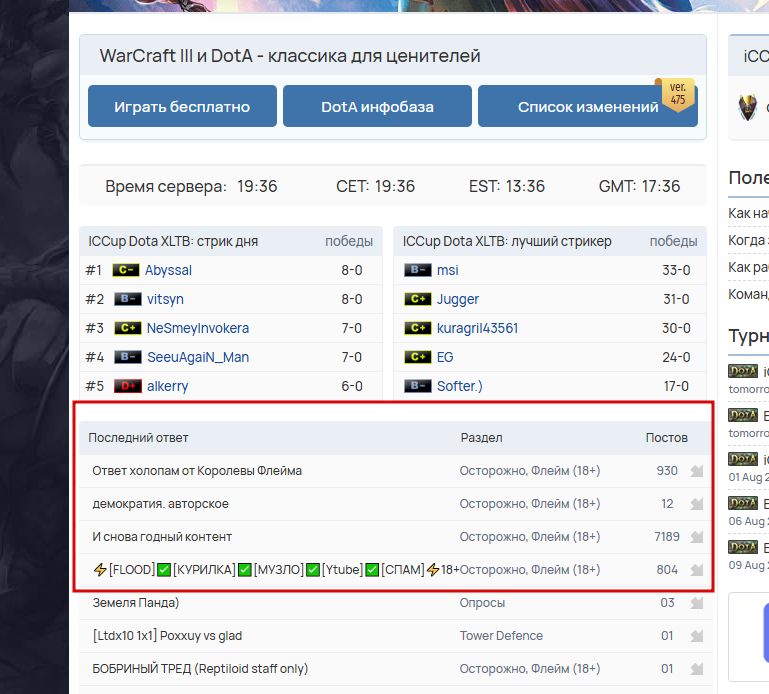Click the C+ rank badge beside NeSmeyInvokera
The height and width of the screenshot is (694, 769).
tap(128, 328)
